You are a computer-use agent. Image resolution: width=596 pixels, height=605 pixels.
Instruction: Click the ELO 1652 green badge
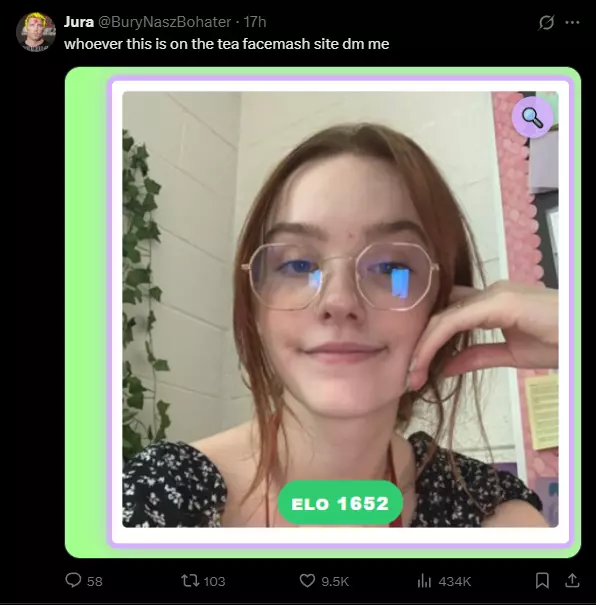click(340, 503)
